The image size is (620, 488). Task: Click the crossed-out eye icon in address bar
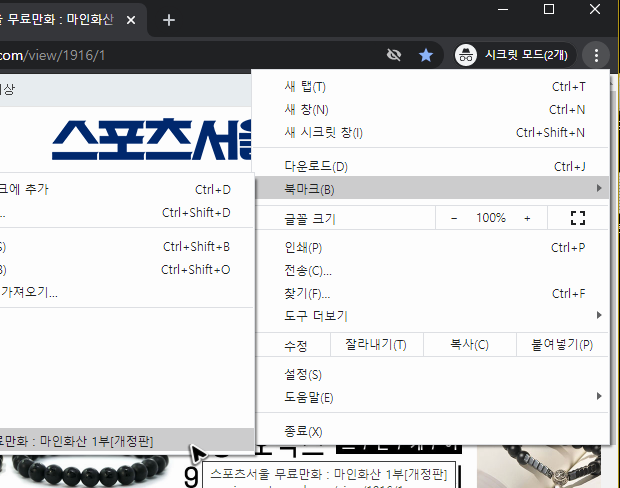coord(394,55)
